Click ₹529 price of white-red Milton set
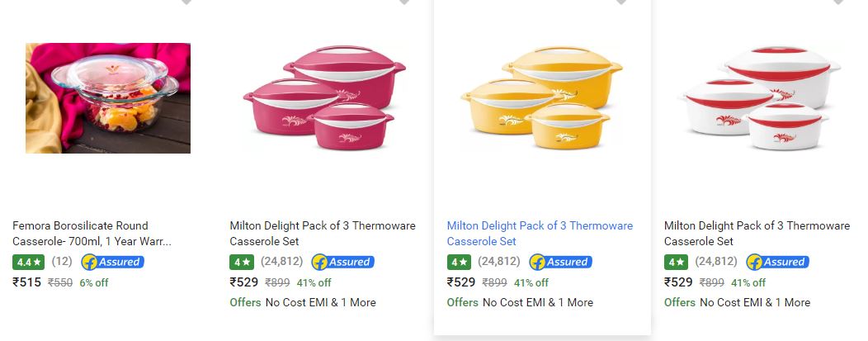 pos(678,282)
